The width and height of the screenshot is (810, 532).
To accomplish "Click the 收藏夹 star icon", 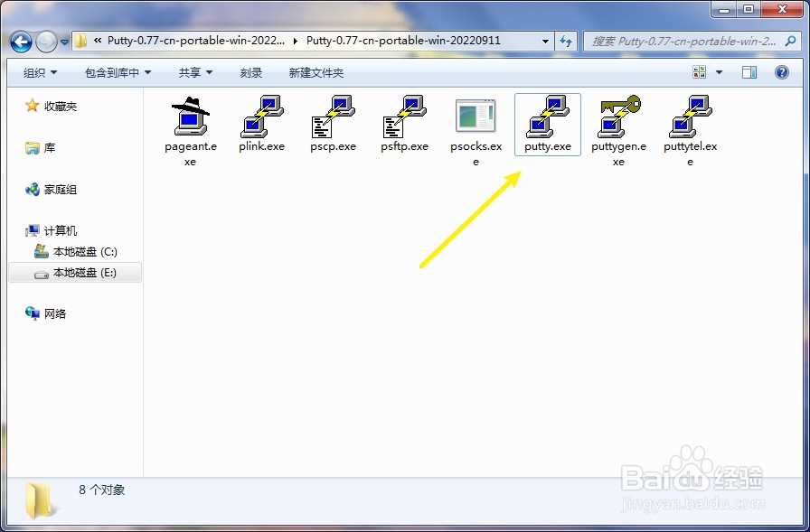I will click(x=32, y=106).
